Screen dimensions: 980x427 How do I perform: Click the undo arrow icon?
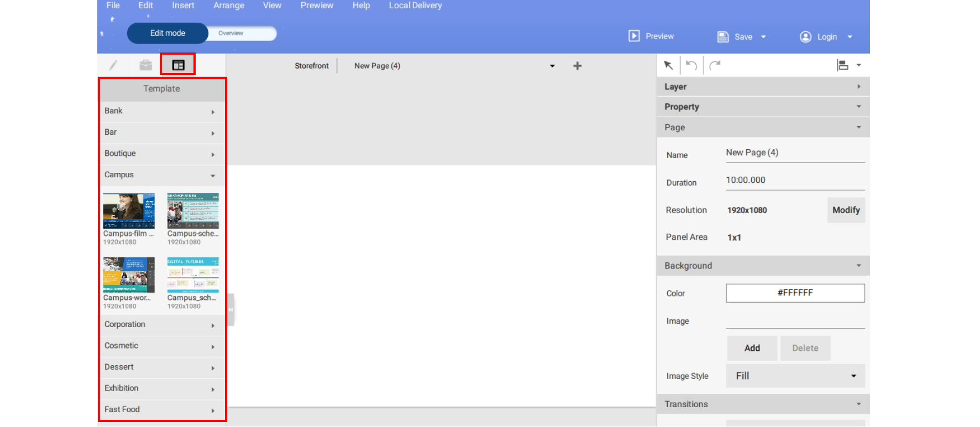coord(691,65)
